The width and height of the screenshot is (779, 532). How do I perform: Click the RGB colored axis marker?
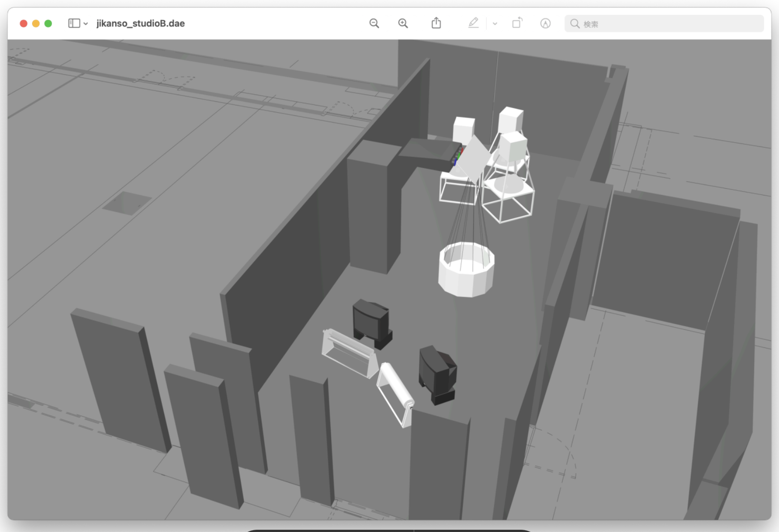click(x=458, y=156)
